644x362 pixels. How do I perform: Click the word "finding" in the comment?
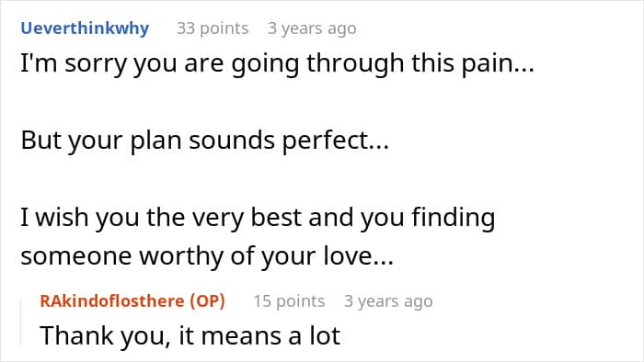[x=454, y=218]
